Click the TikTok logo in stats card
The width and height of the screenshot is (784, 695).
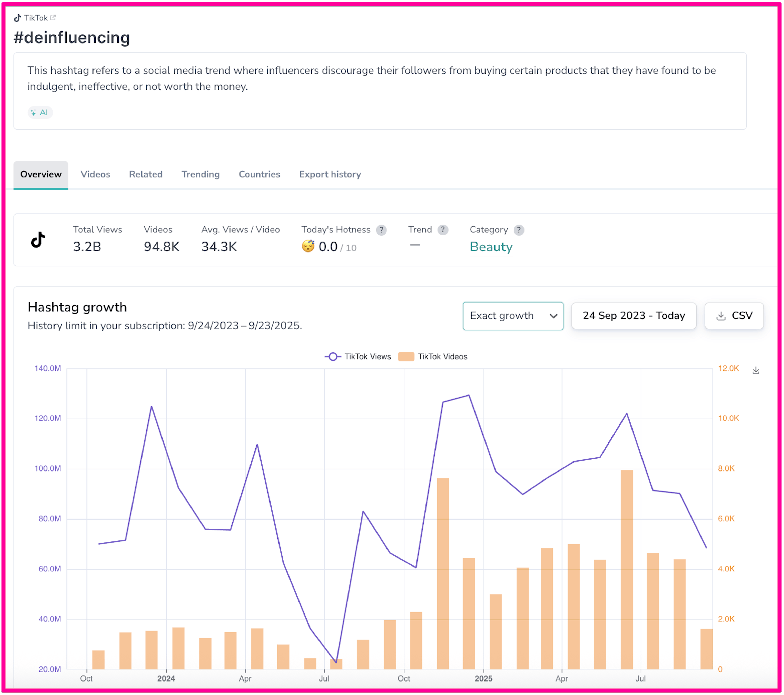38,240
